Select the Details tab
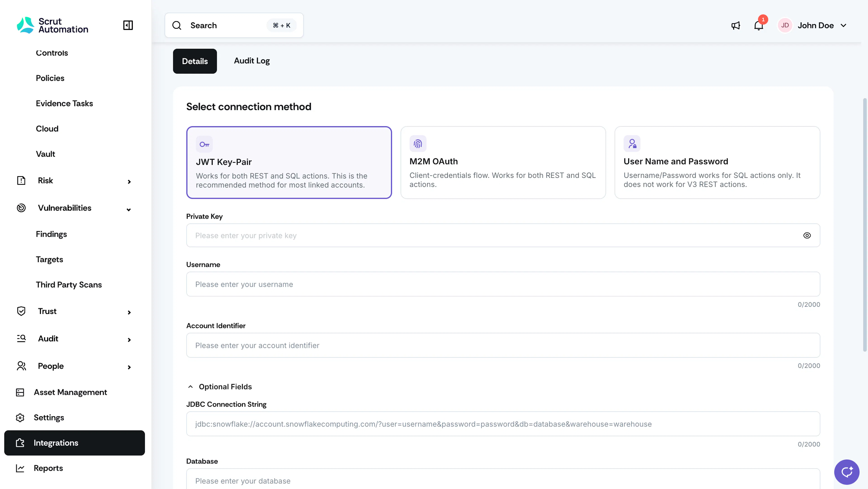The height and width of the screenshot is (489, 868). 195,61
